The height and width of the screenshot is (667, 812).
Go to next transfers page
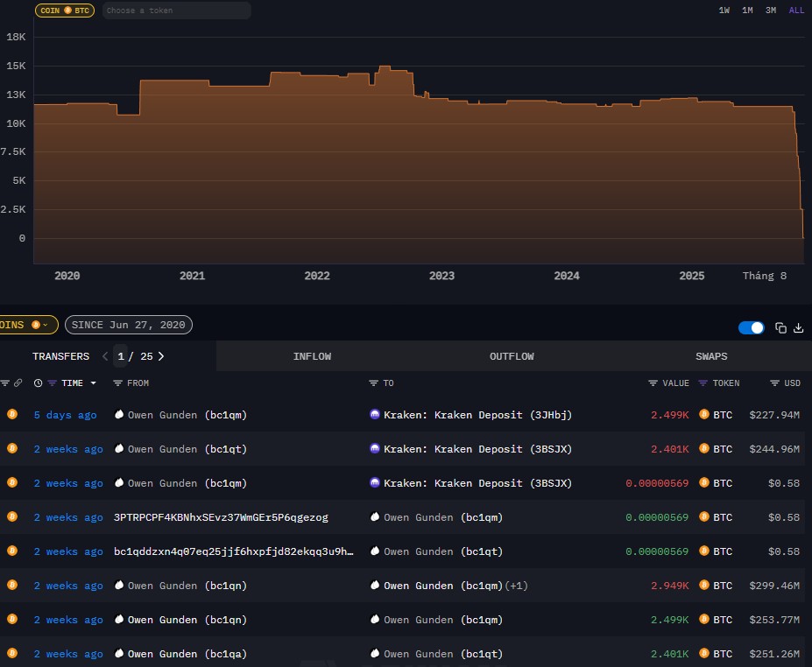(x=161, y=356)
